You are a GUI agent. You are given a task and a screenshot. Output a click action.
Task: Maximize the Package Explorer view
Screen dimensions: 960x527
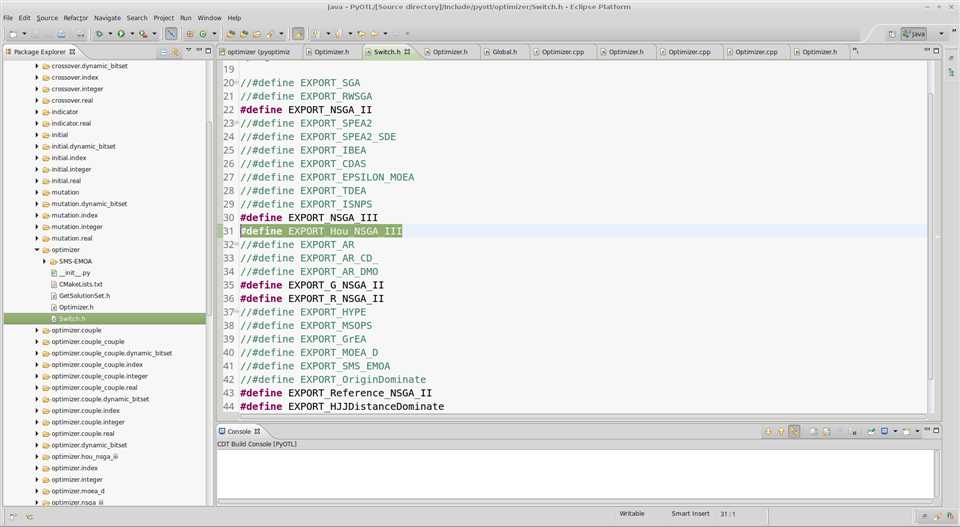pyautogui.click(x=208, y=51)
